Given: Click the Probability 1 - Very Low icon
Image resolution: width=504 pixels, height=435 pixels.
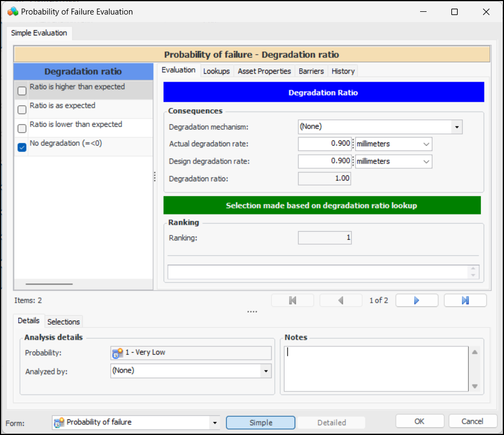Looking at the screenshot, I should tap(117, 353).
